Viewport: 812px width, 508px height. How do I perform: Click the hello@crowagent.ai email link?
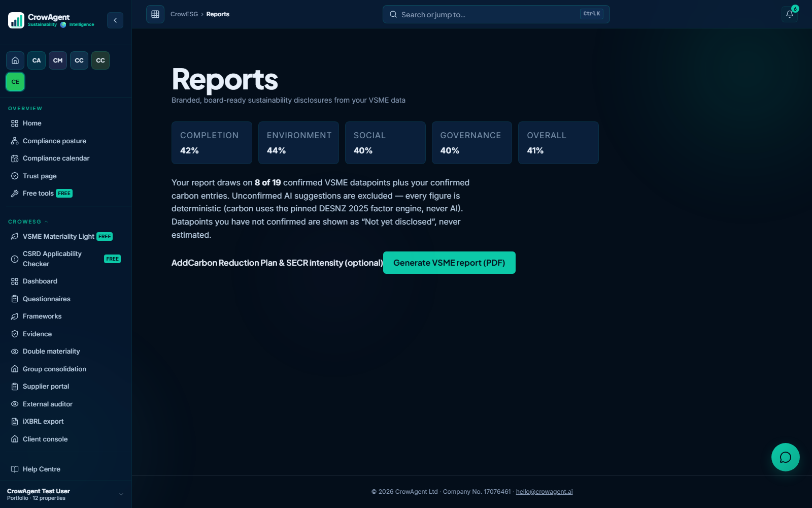pyautogui.click(x=544, y=492)
